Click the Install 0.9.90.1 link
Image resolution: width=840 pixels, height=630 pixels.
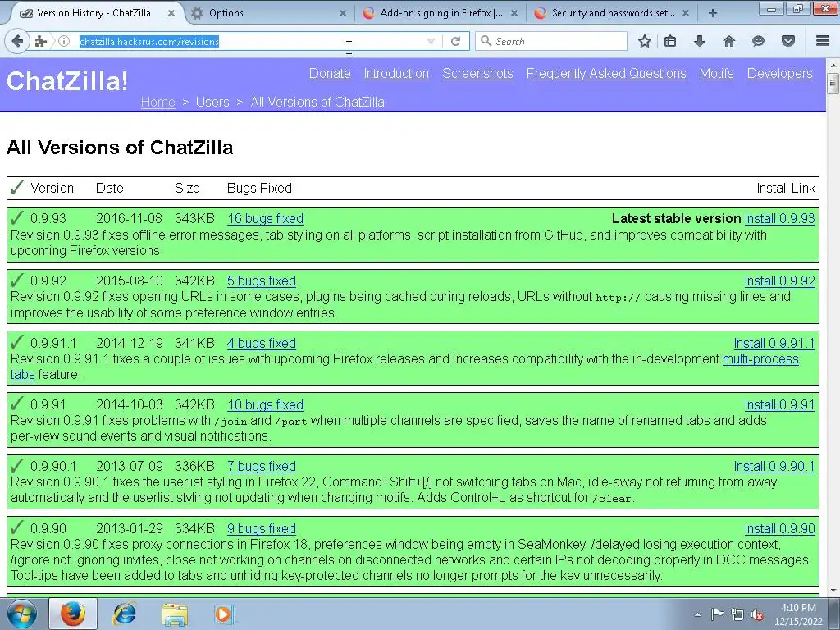click(774, 466)
